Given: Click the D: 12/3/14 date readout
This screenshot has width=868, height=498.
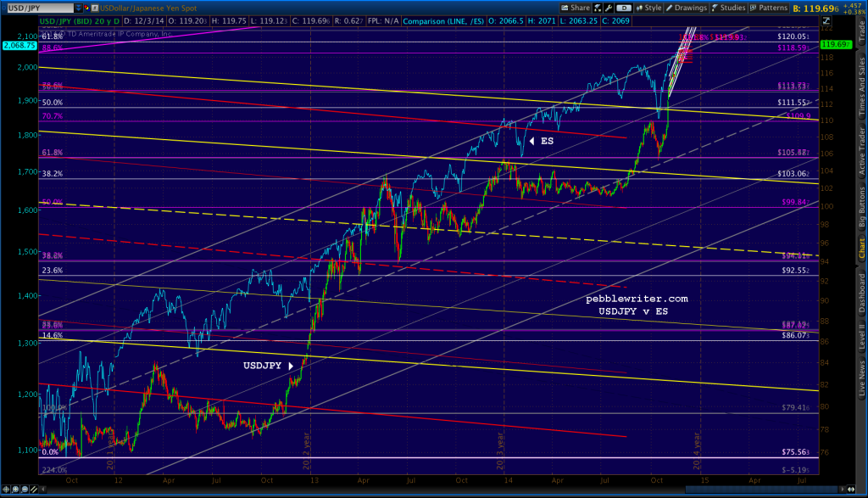Looking at the screenshot, I should tap(143, 21).
